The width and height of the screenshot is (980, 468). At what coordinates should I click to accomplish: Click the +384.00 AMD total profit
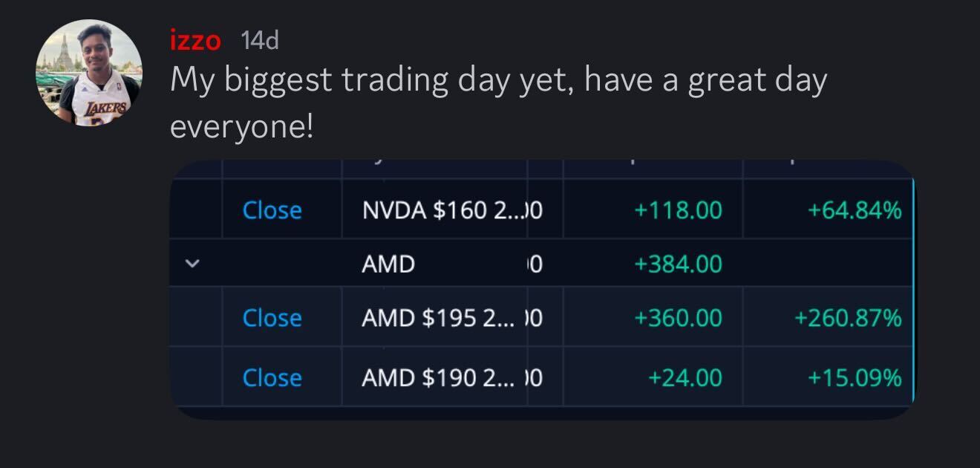(x=677, y=264)
